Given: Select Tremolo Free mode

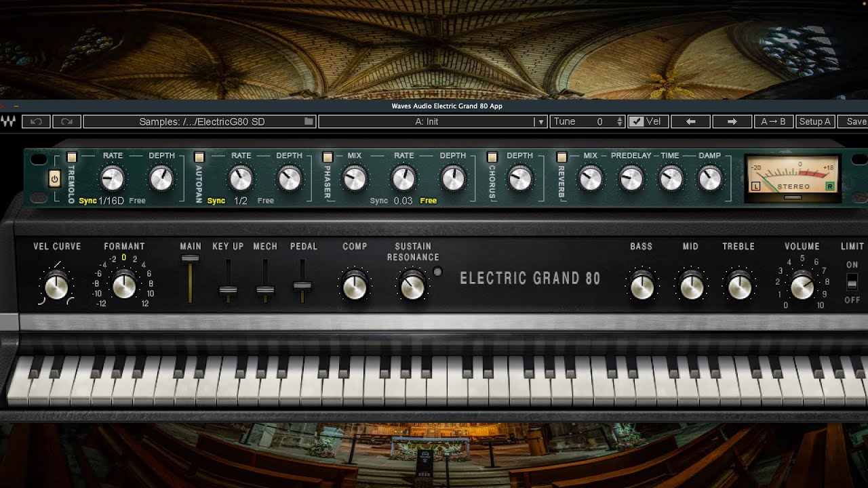Looking at the screenshot, I should [137, 201].
